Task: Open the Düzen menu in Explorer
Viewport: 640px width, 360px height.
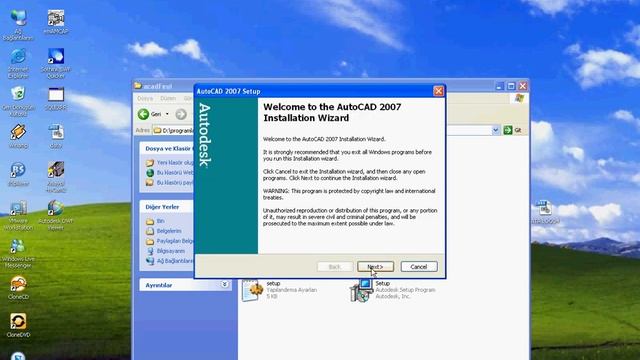Action: (x=168, y=98)
